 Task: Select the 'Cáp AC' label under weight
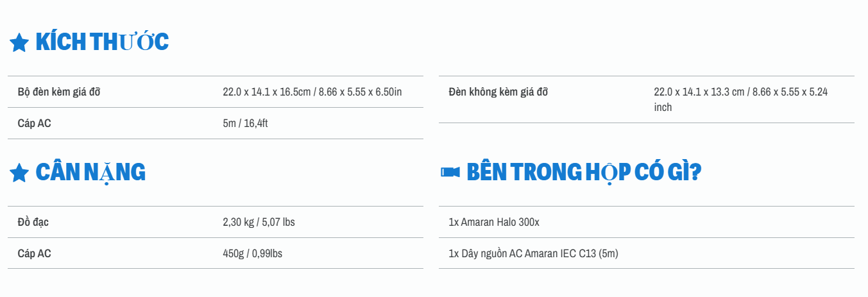click(x=35, y=253)
